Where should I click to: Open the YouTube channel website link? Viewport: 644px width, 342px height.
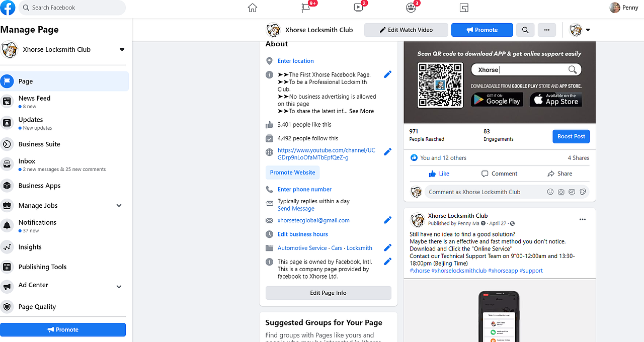tap(327, 154)
